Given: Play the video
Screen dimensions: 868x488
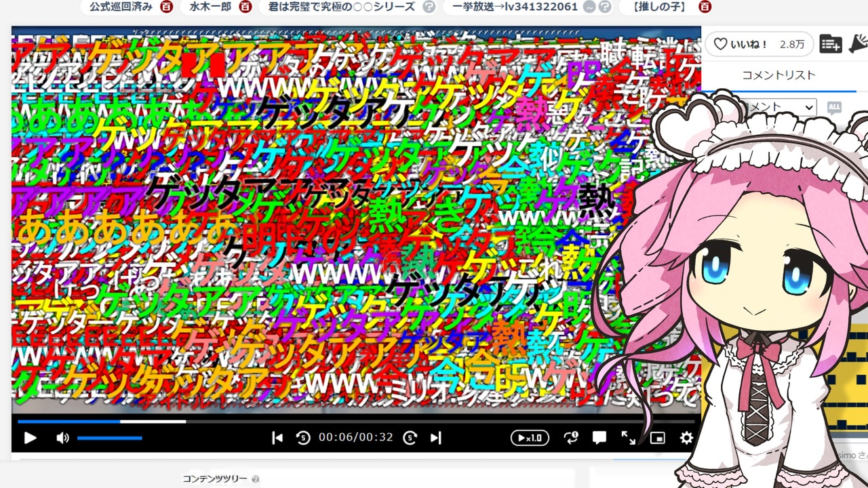Looking at the screenshot, I should coord(30,438).
